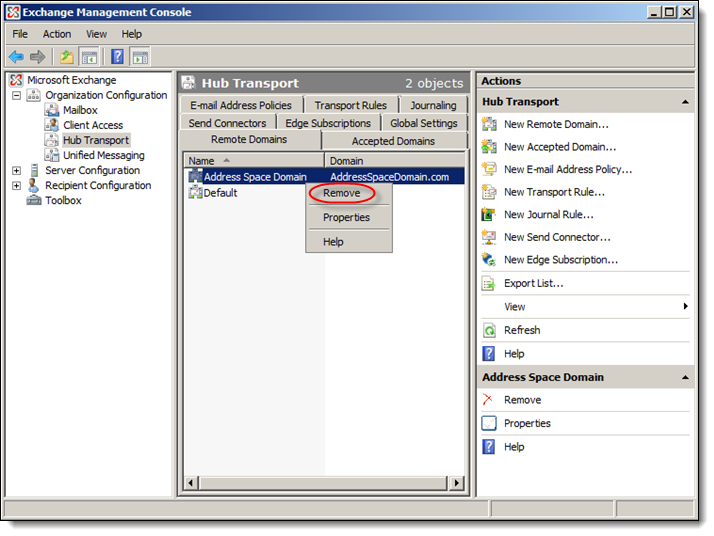Click the Default remote domain row icon
The height and width of the screenshot is (536, 714).
pos(195,192)
